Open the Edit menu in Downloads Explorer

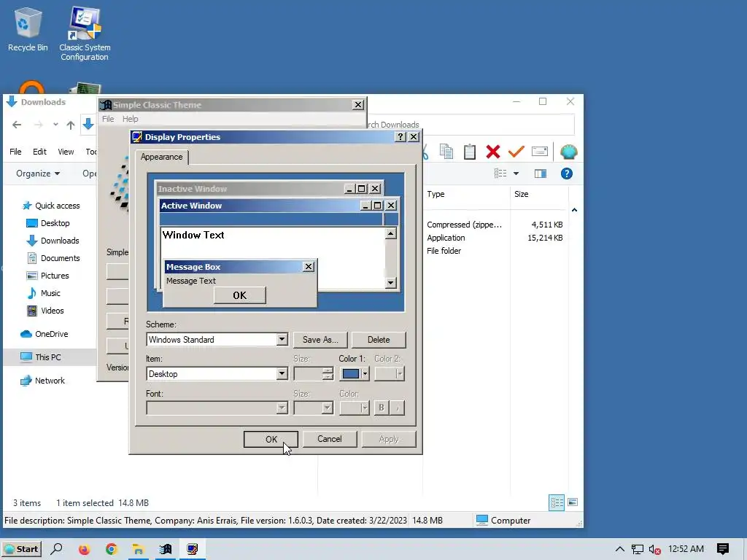(39, 152)
